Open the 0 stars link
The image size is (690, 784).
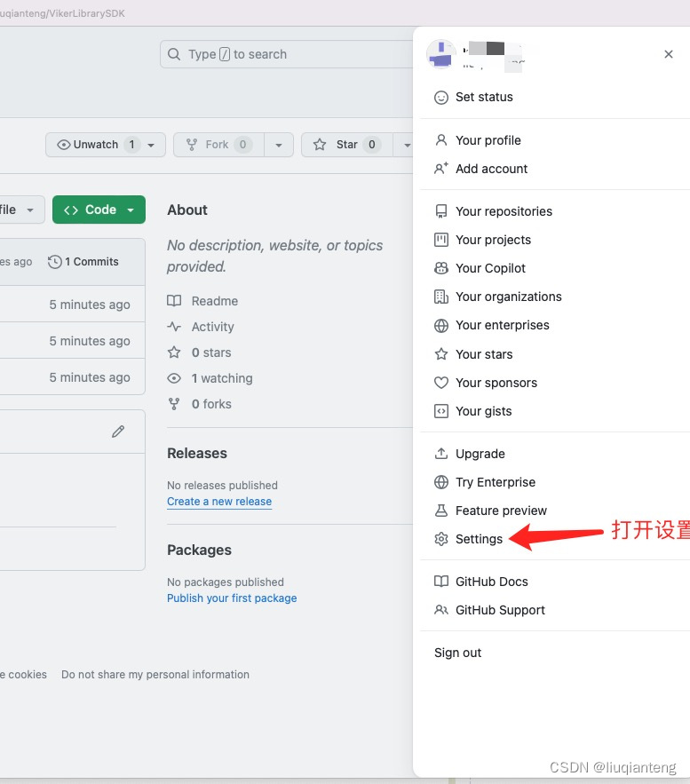point(211,352)
